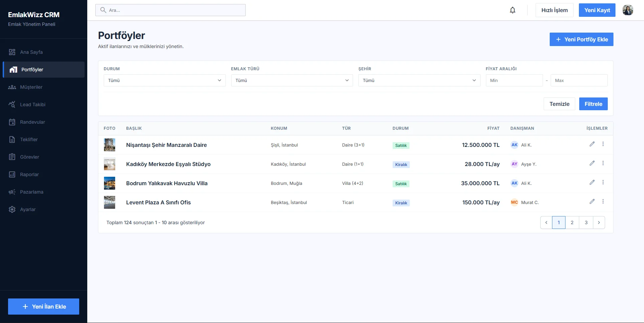Expand the Durum filter dropdown
This screenshot has height=323, width=644.
click(x=165, y=80)
